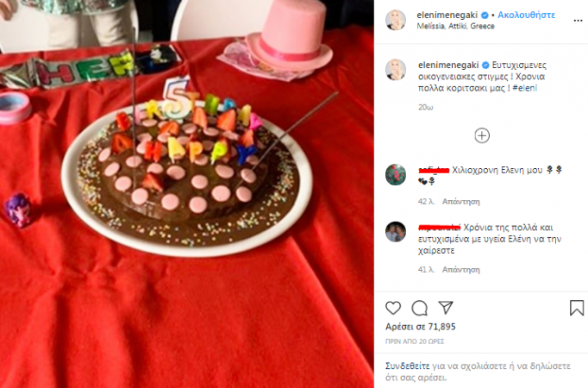Open the Αρέσει σε 71,895 likes list
Viewport: 588px width, 388px height.
pos(421,327)
